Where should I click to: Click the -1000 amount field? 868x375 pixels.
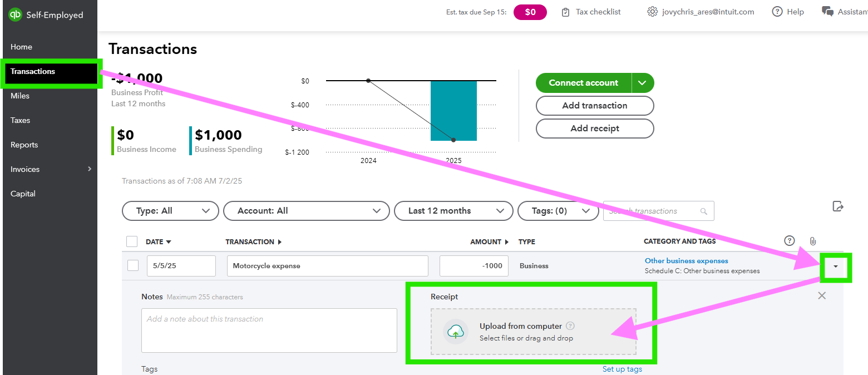tap(474, 266)
